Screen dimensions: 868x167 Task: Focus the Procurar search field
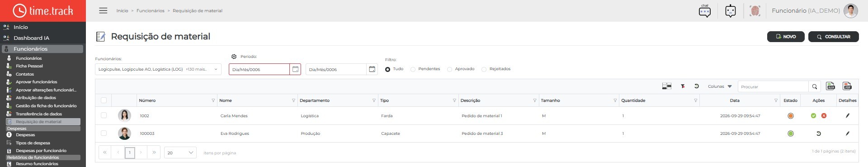[x=773, y=86]
